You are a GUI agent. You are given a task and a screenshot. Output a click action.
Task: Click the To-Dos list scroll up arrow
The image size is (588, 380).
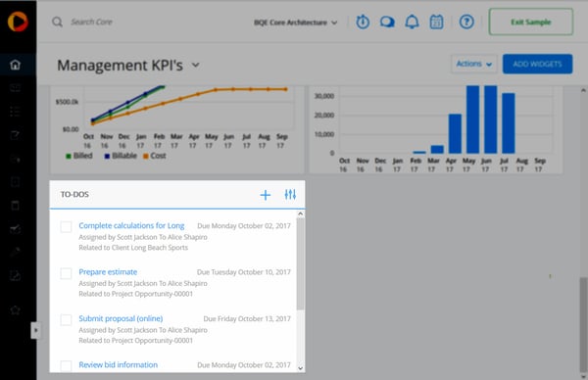click(x=300, y=214)
